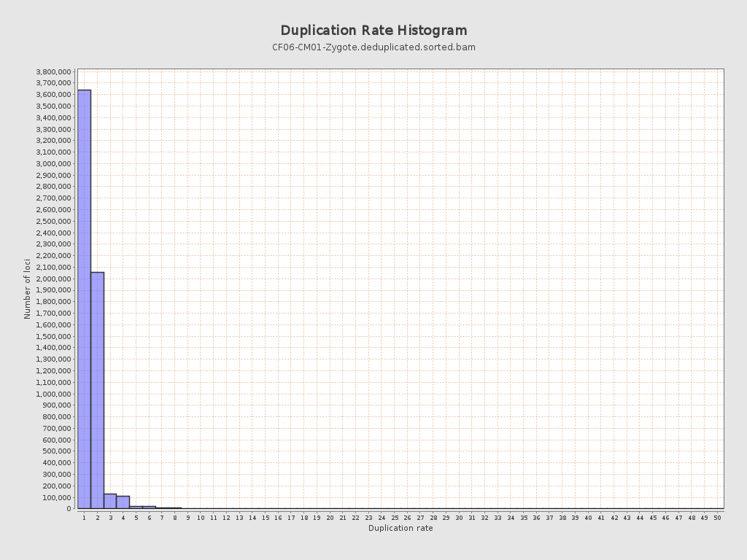
Task: Click the histogram bar for duplication rate 1
Action: pos(85,299)
